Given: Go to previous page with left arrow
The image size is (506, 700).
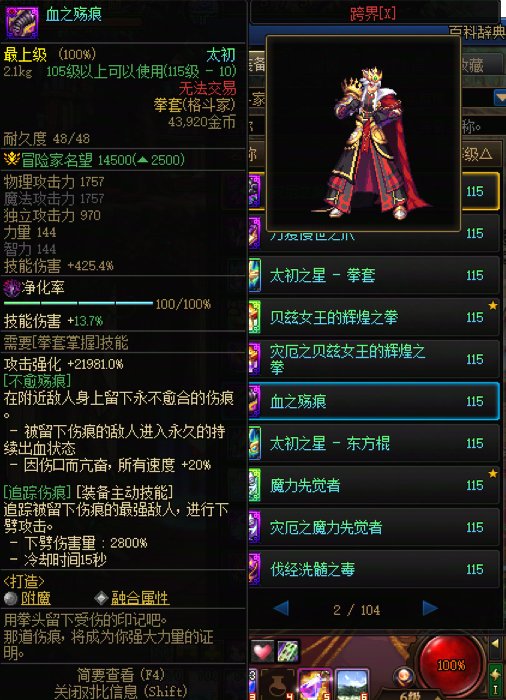Looking at the screenshot, I should tap(281, 608).
